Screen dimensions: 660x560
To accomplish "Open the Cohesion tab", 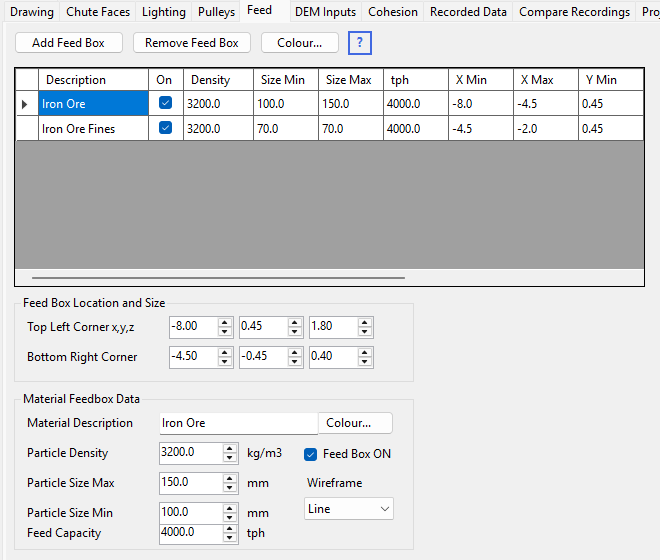I will tap(393, 12).
